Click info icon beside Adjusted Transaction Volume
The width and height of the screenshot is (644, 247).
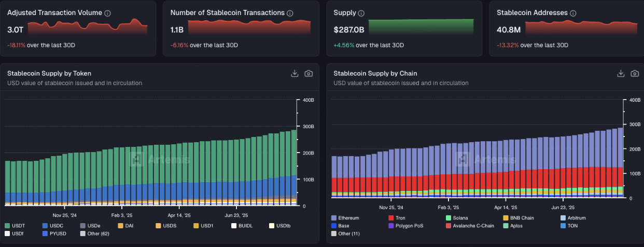(x=107, y=13)
